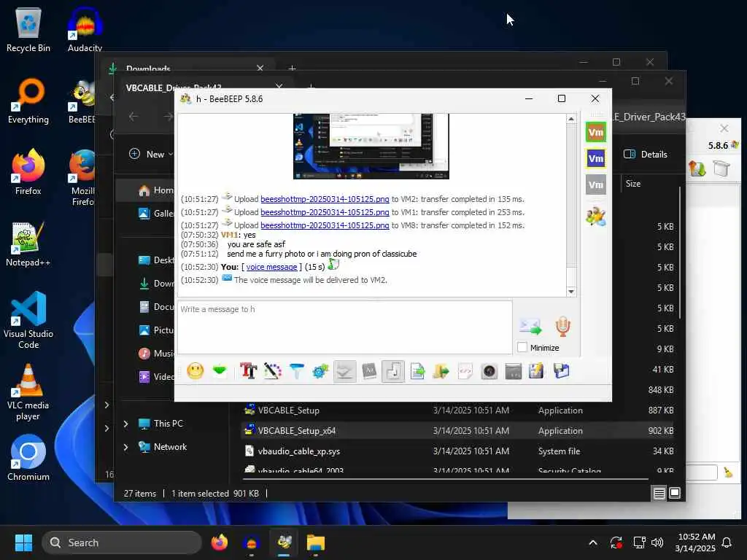Select the vbaudio_cable_xp.sys file row
The height and width of the screenshot is (560, 747).
click(x=457, y=451)
